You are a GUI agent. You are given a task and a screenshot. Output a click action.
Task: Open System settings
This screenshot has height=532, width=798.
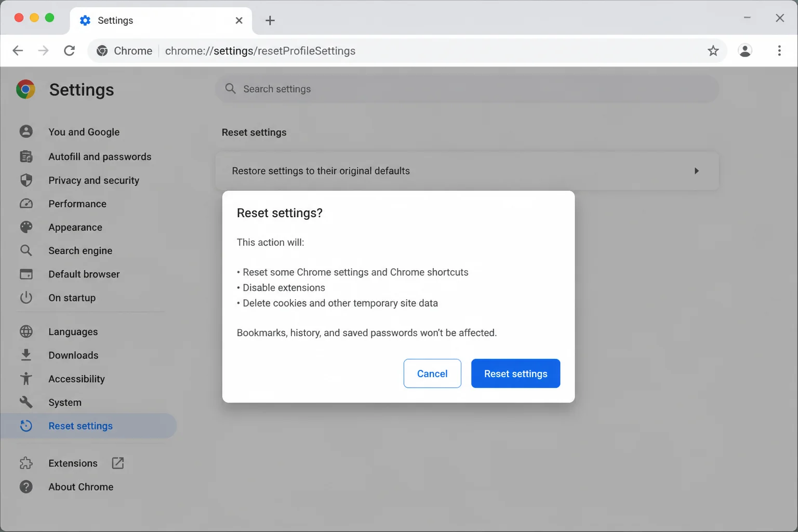pyautogui.click(x=65, y=402)
